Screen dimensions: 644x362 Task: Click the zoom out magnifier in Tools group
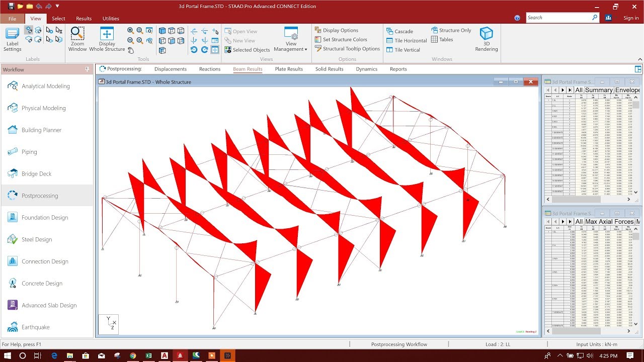[130, 40]
